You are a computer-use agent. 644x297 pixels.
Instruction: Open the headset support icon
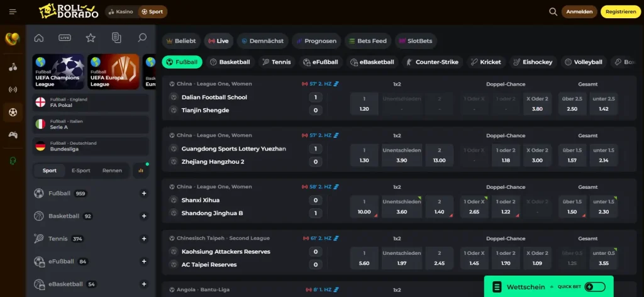click(x=13, y=160)
